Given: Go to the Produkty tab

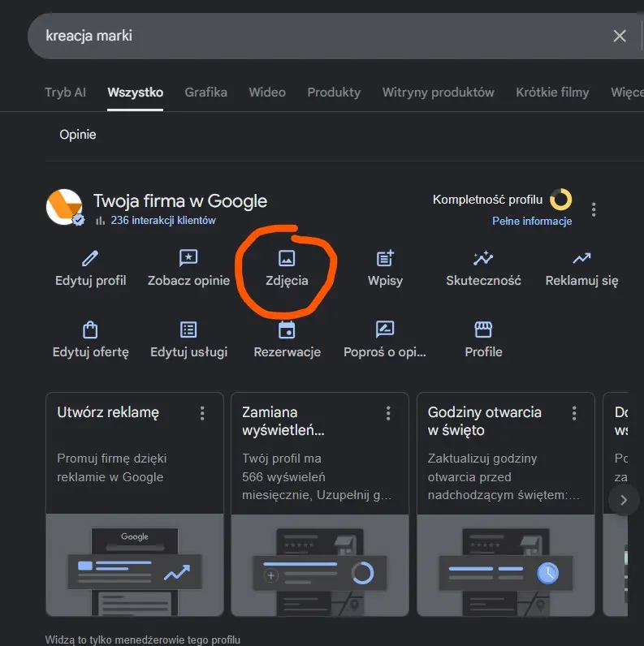Looking at the screenshot, I should tap(334, 93).
